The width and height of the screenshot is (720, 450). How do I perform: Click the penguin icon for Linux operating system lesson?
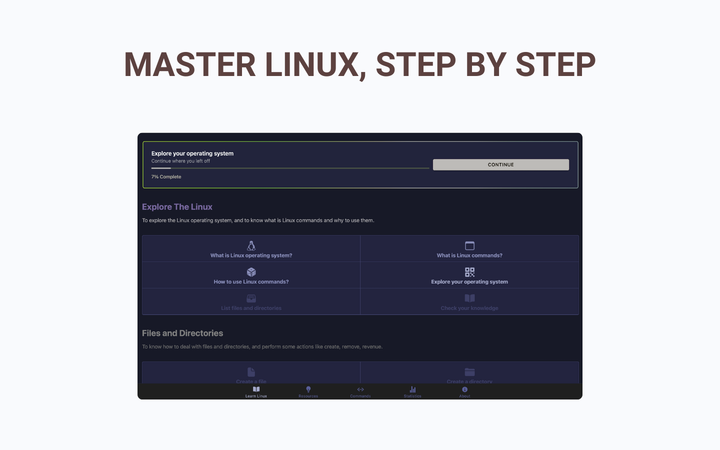pos(251,246)
